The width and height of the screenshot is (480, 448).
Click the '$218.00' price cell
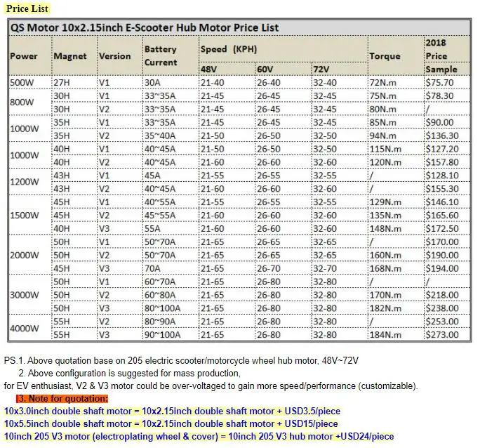442,295
